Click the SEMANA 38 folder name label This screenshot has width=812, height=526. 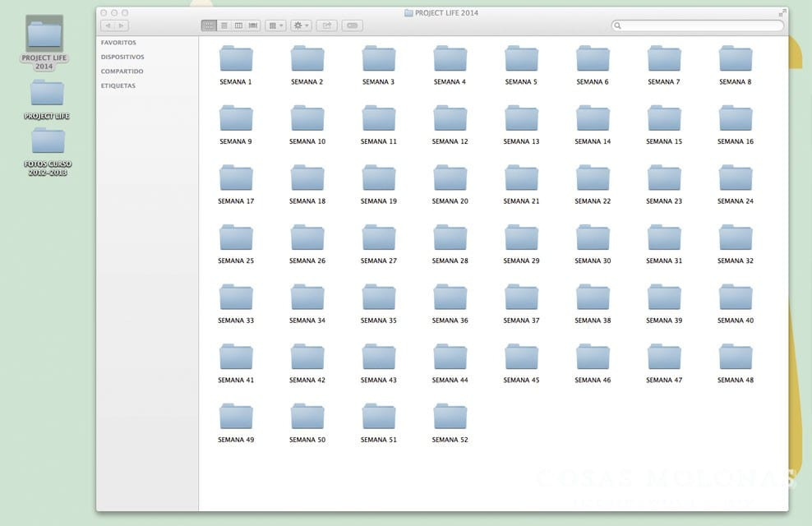pyautogui.click(x=593, y=321)
